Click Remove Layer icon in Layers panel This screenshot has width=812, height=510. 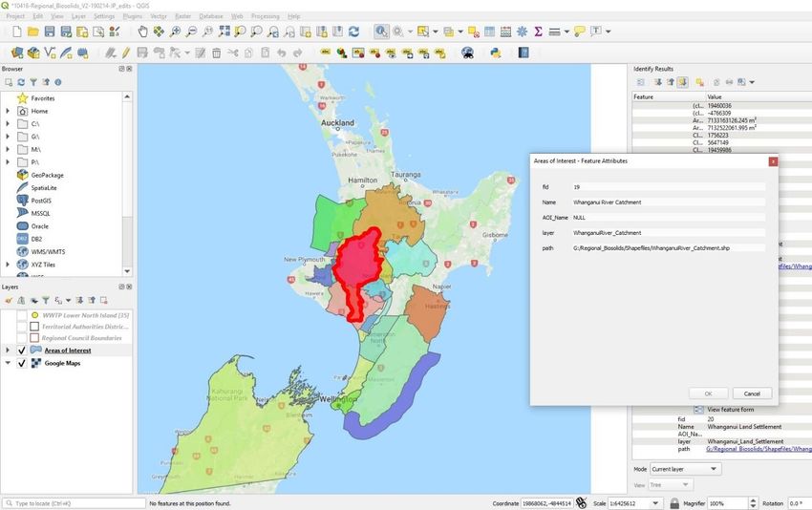point(103,300)
